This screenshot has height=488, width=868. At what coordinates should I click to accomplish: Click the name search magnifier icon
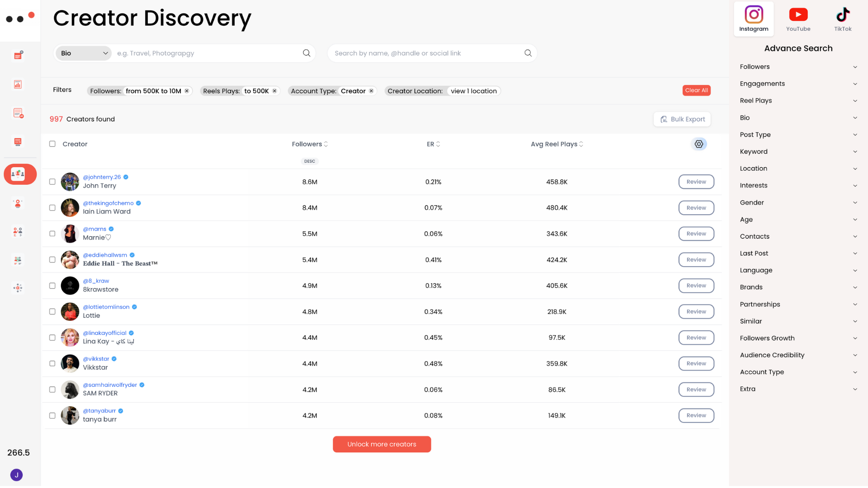(x=528, y=53)
